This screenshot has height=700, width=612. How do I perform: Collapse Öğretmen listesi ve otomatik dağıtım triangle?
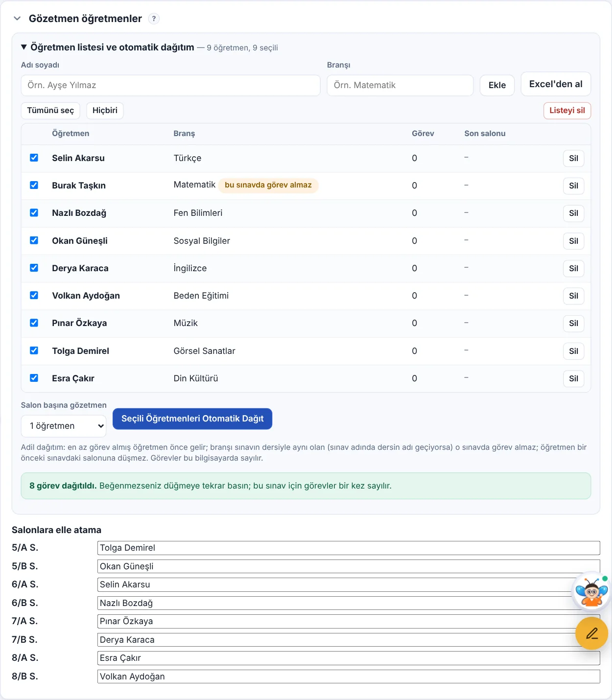[x=24, y=47]
